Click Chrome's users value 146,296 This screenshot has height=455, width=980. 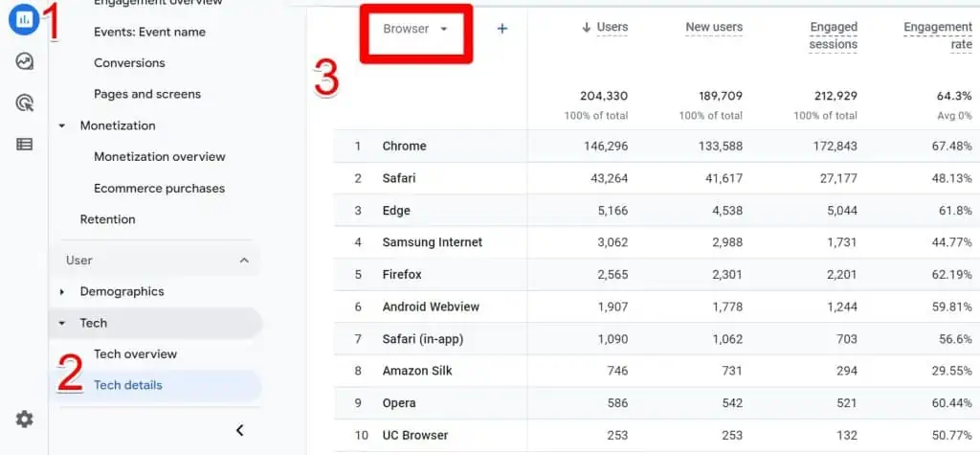click(x=605, y=147)
